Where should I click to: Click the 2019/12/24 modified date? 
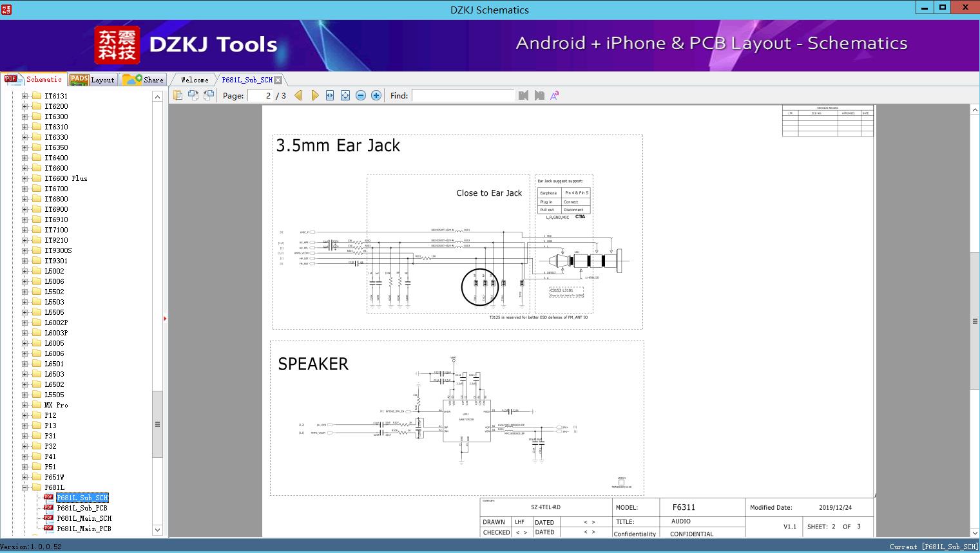click(x=835, y=507)
